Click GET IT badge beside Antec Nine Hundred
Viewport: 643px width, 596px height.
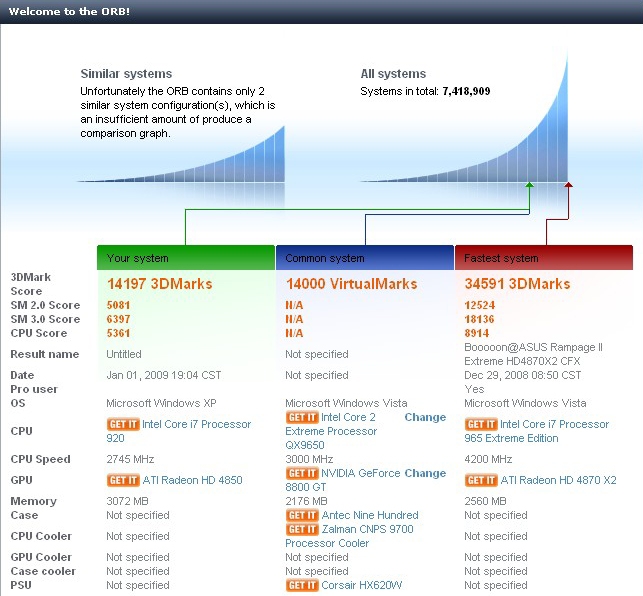point(302,515)
